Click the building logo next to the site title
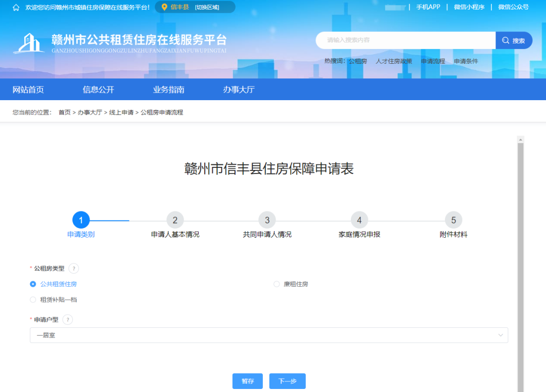This screenshot has width=546, height=392. pos(29,43)
